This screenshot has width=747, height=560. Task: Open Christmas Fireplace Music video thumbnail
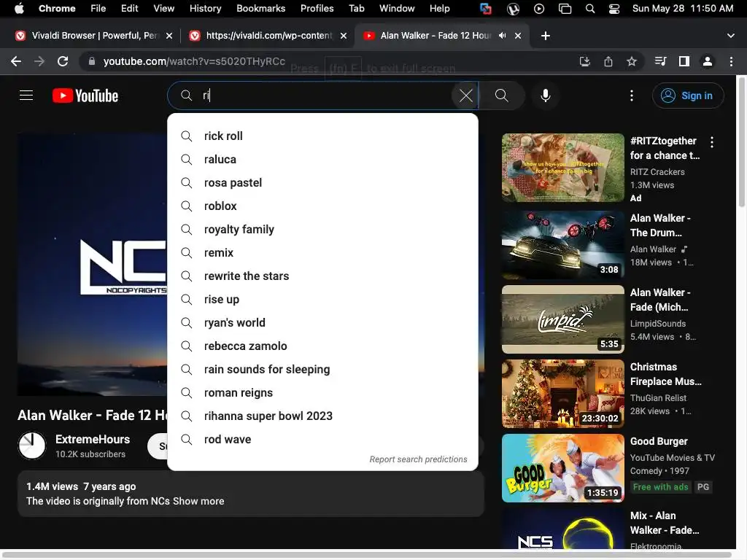pos(562,393)
